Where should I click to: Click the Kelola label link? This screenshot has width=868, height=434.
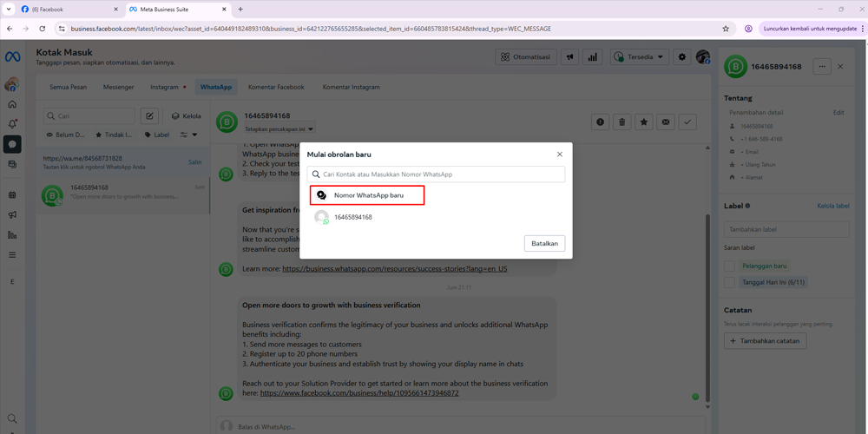[x=832, y=206]
